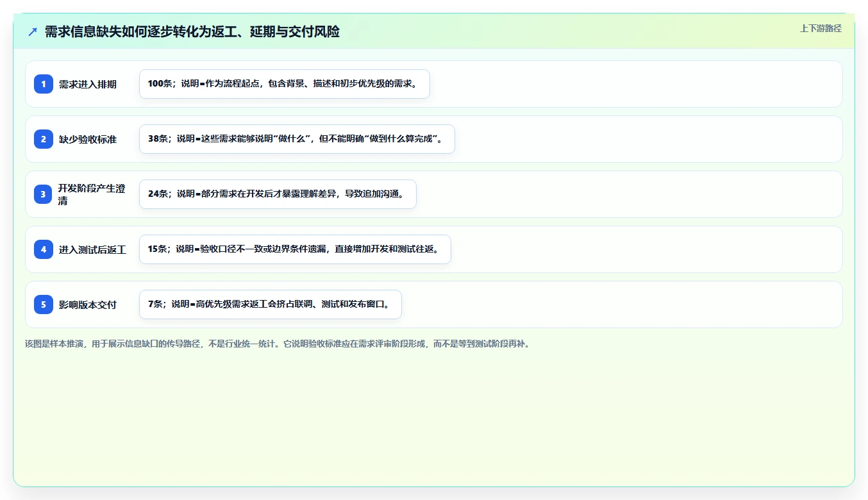Click step number badge 1
The image size is (868, 500).
[x=44, y=83]
